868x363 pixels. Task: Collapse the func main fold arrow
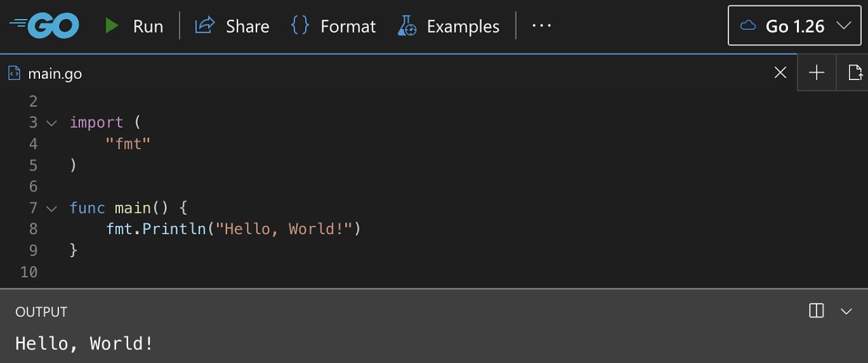pyautogui.click(x=52, y=208)
